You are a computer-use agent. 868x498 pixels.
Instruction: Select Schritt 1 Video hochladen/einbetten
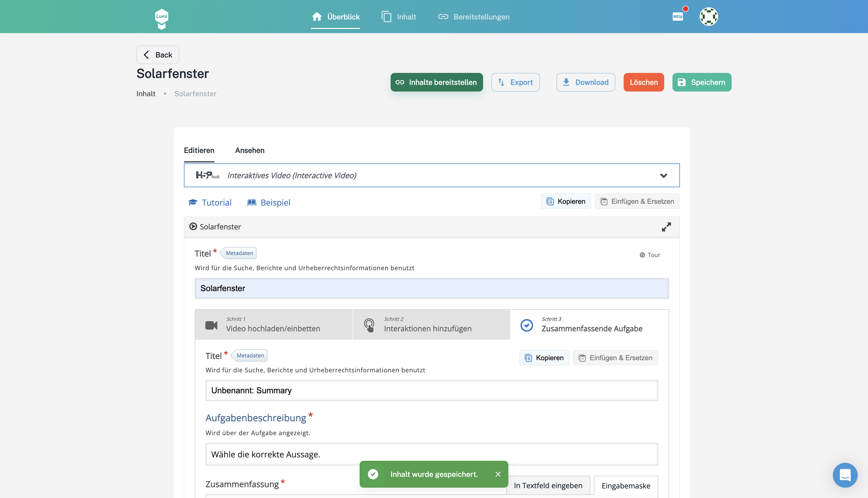(274, 325)
